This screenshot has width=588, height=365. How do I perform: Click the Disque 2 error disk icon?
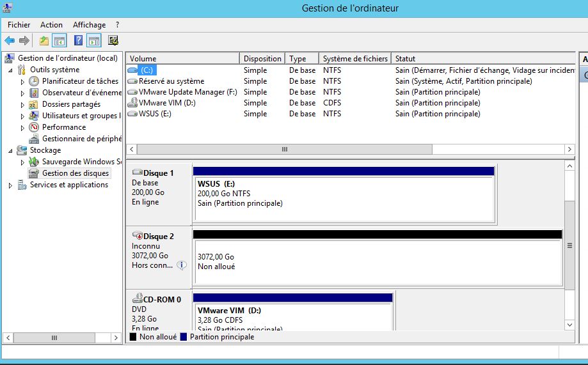point(138,235)
